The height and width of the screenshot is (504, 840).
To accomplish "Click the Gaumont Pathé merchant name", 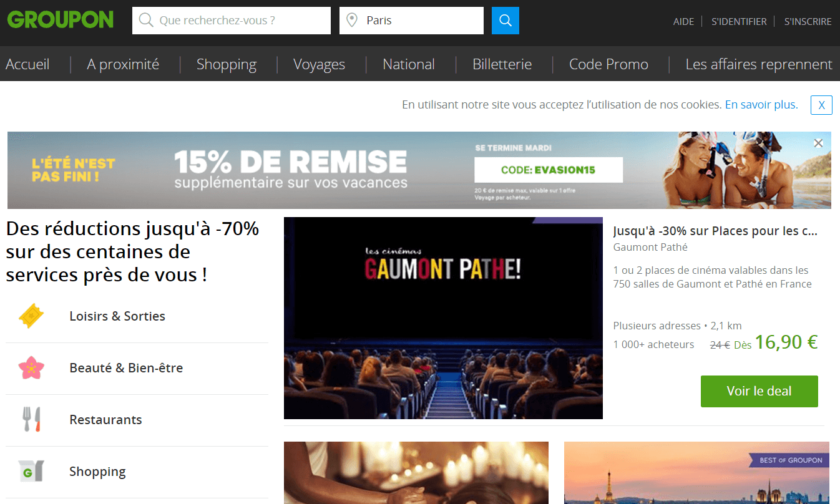I will click(x=650, y=247).
